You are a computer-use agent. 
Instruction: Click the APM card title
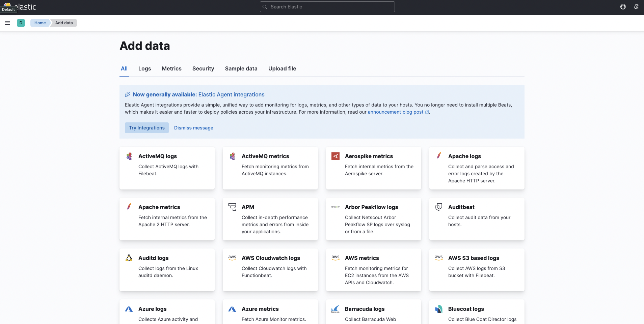(248, 207)
